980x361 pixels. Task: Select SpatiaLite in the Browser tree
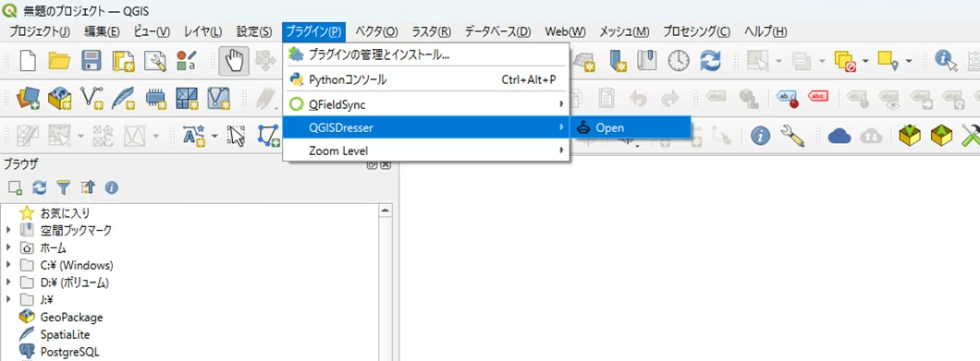(x=65, y=334)
